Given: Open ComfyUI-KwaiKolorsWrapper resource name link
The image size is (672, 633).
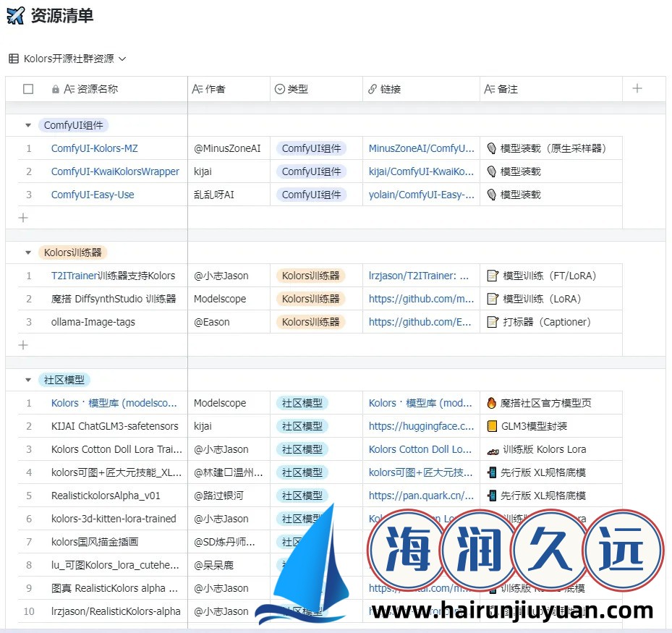Looking at the screenshot, I should [115, 171].
